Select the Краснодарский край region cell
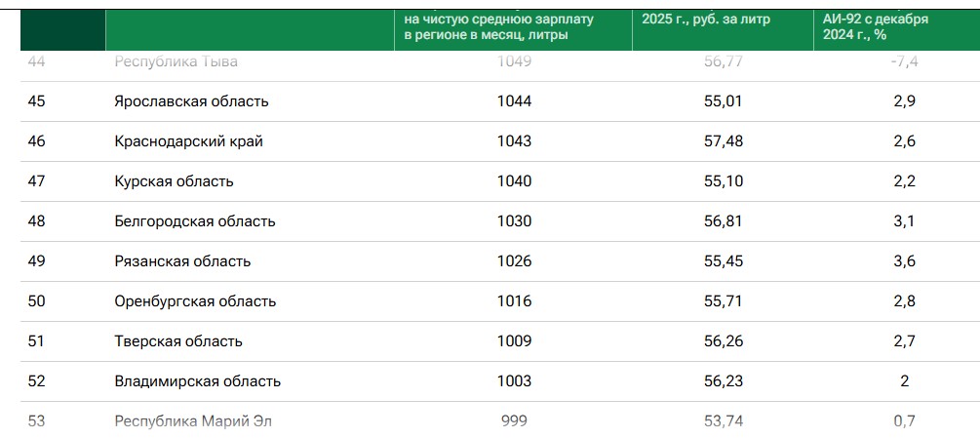Image resolution: width=980 pixels, height=438 pixels. click(x=188, y=141)
